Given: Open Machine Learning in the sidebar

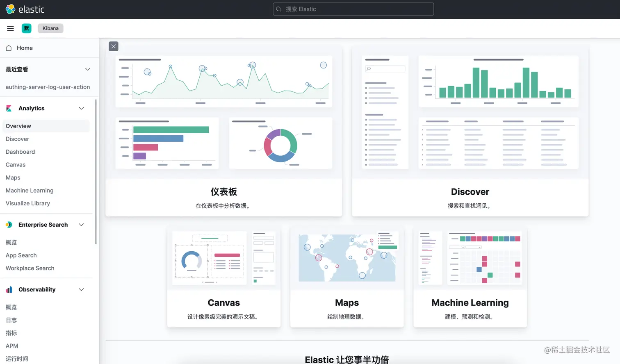Looking at the screenshot, I should (30, 191).
